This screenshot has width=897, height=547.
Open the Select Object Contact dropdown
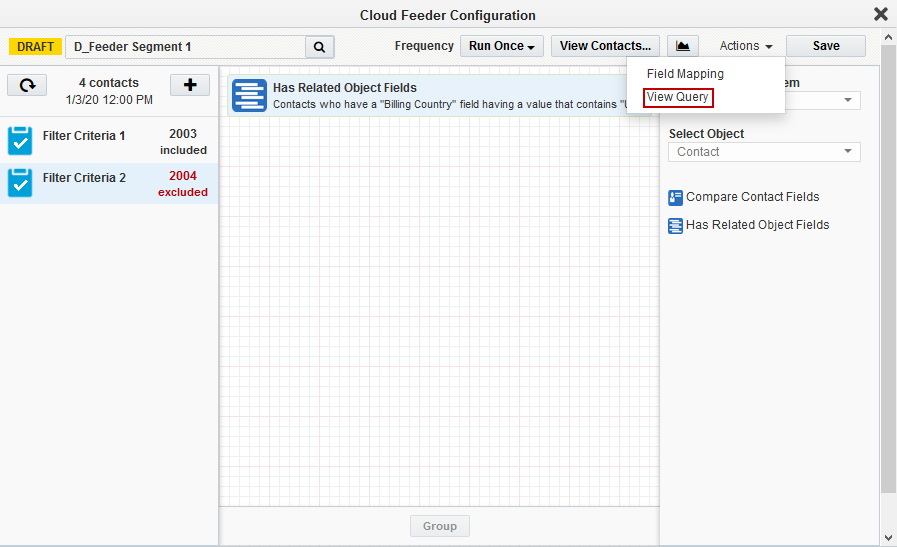coord(764,152)
